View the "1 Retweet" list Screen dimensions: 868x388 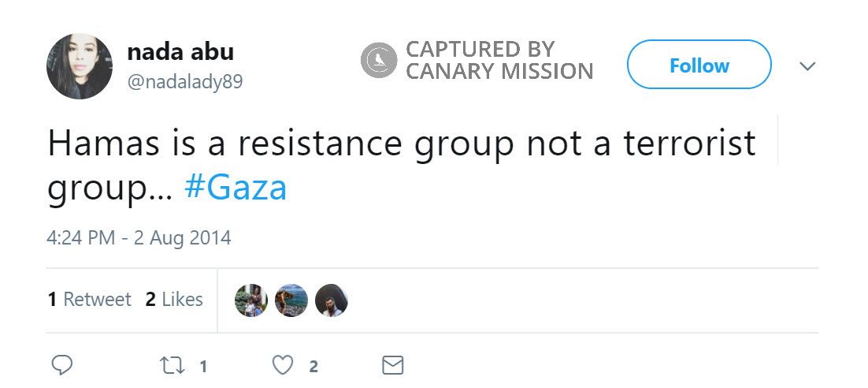90,300
